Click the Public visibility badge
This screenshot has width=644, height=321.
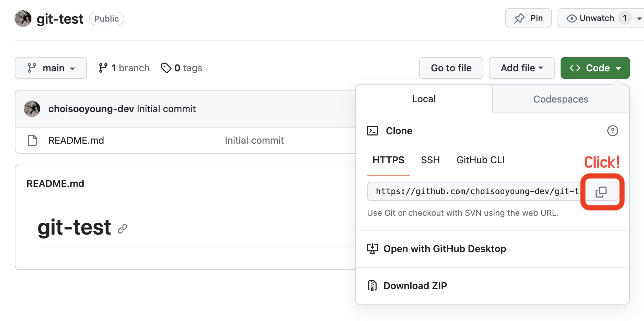(x=106, y=19)
